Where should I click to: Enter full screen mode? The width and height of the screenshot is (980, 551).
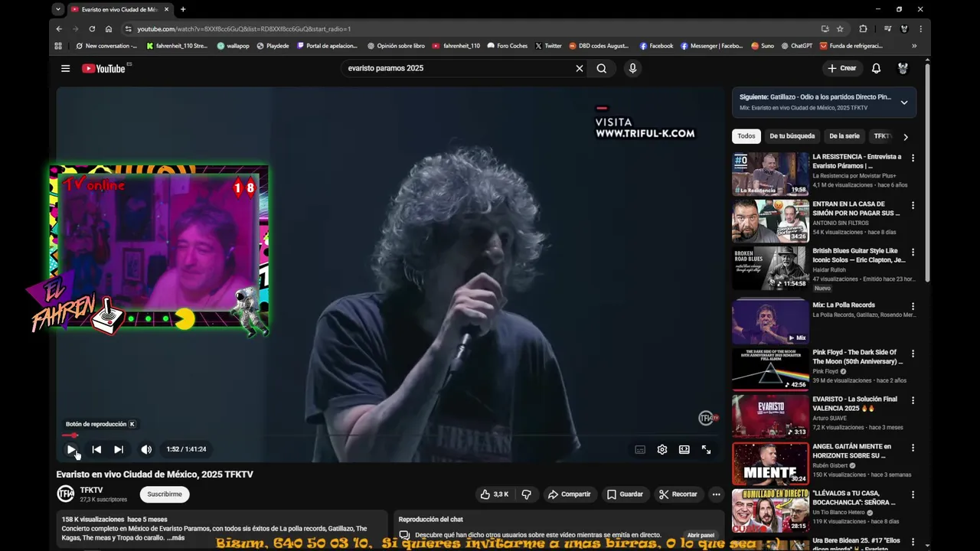(x=706, y=449)
